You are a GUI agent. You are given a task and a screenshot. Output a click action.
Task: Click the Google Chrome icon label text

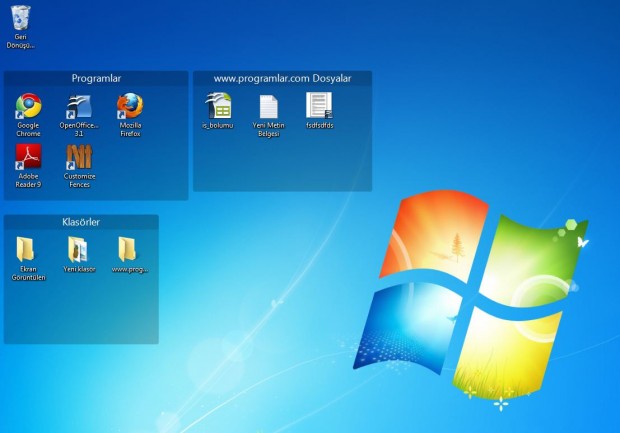28,129
